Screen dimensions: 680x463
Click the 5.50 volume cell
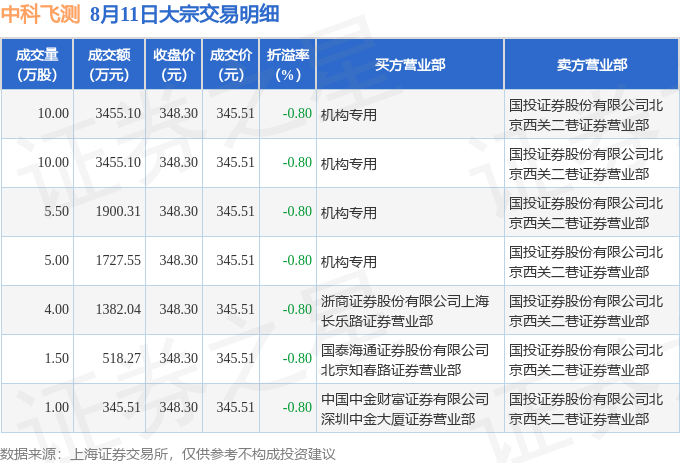coord(37,212)
